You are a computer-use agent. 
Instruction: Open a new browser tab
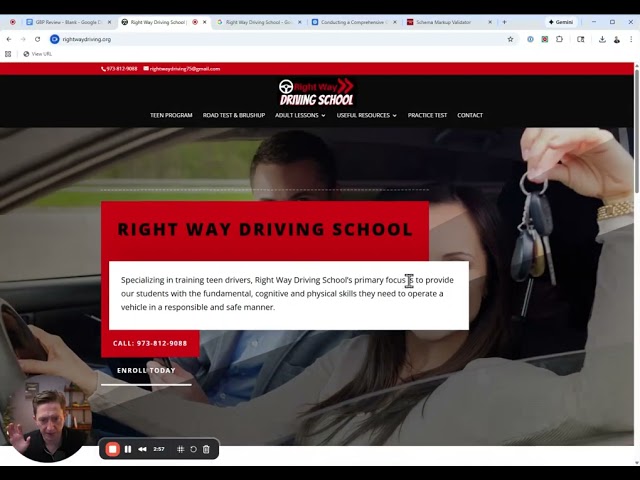[x=504, y=22]
